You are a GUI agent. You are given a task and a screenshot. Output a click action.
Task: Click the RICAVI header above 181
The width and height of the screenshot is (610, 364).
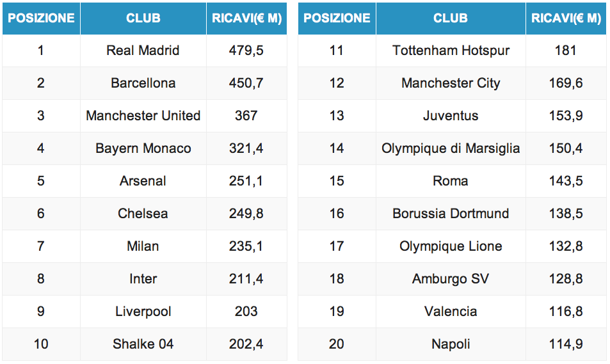click(566, 18)
